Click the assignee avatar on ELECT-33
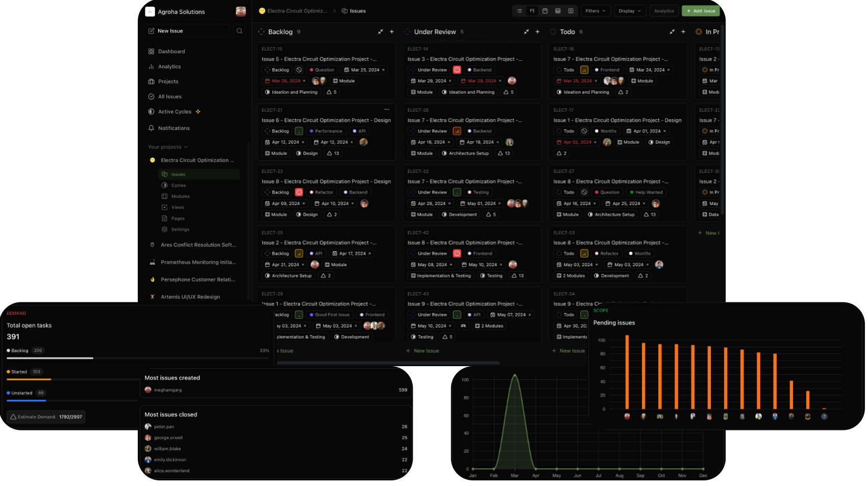This screenshot has height=486, width=868. point(659,264)
